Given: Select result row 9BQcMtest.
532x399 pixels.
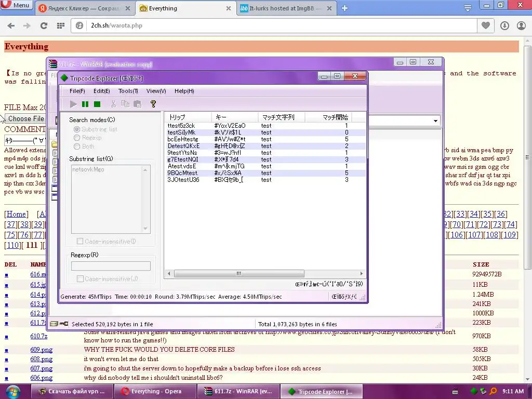Looking at the screenshot, I should coord(265,173).
